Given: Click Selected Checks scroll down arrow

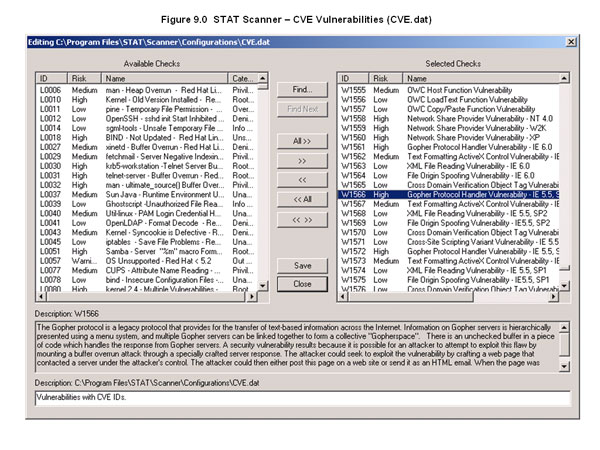Looking at the screenshot, I should (x=564, y=285).
